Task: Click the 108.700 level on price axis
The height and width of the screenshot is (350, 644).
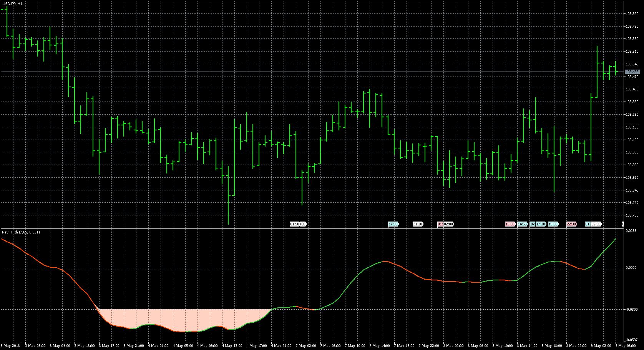Action: pyautogui.click(x=632, y=215)
